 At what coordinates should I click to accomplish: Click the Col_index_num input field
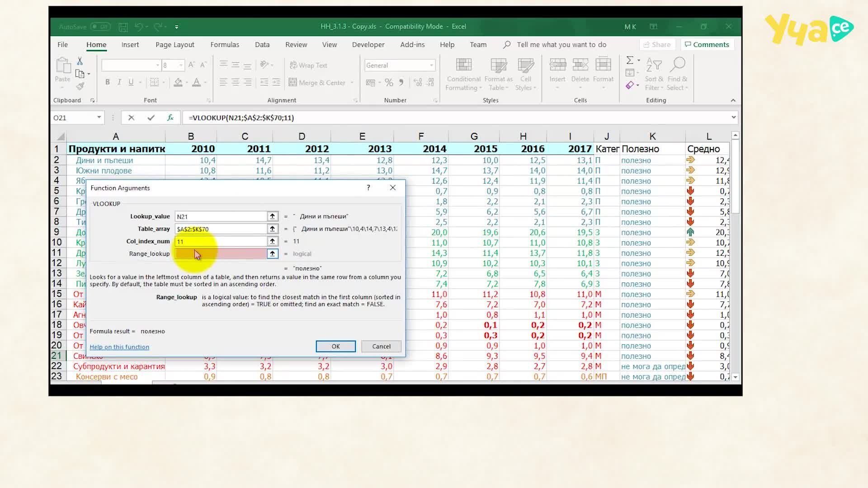(221, 241)
